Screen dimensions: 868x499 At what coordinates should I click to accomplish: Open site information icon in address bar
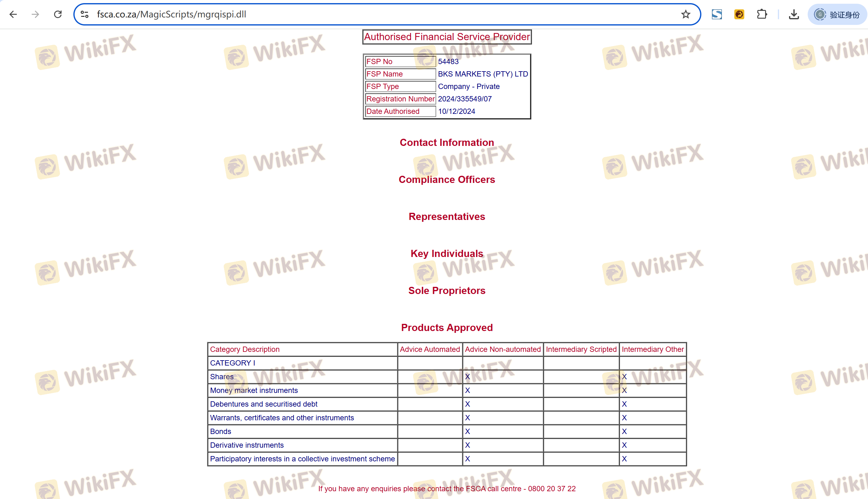pos(85,14)
